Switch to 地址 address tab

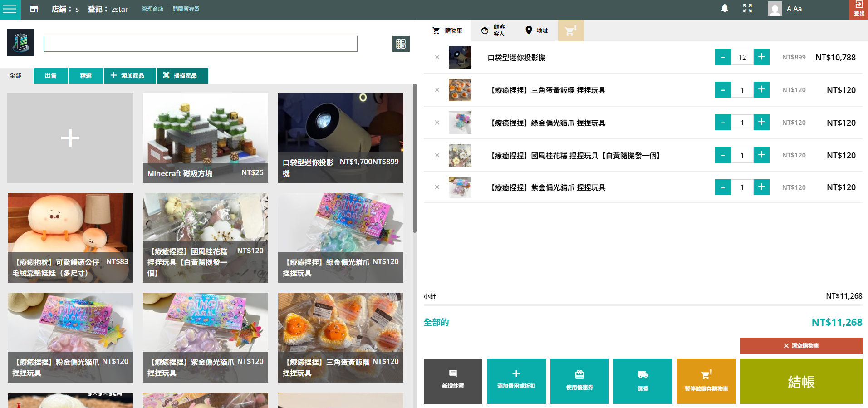[x=537, y=30]
